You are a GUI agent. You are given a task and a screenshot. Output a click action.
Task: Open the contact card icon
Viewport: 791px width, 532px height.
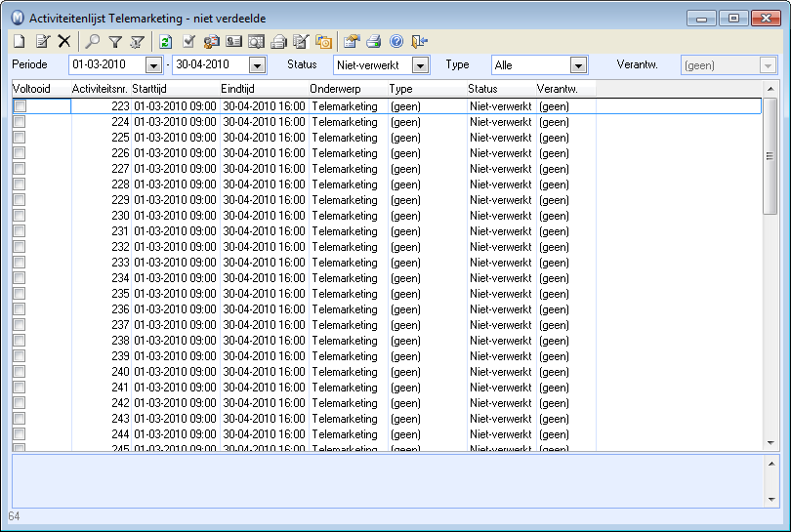233,41
